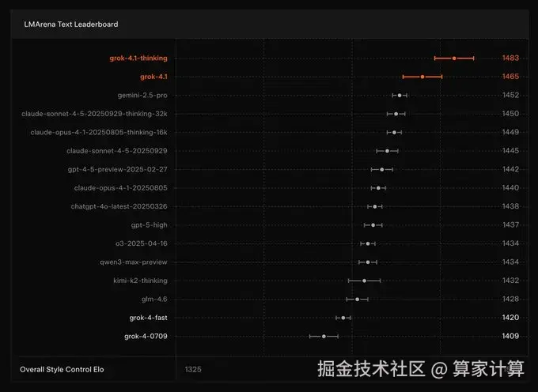Click the 1450 score value

[510, 114]
